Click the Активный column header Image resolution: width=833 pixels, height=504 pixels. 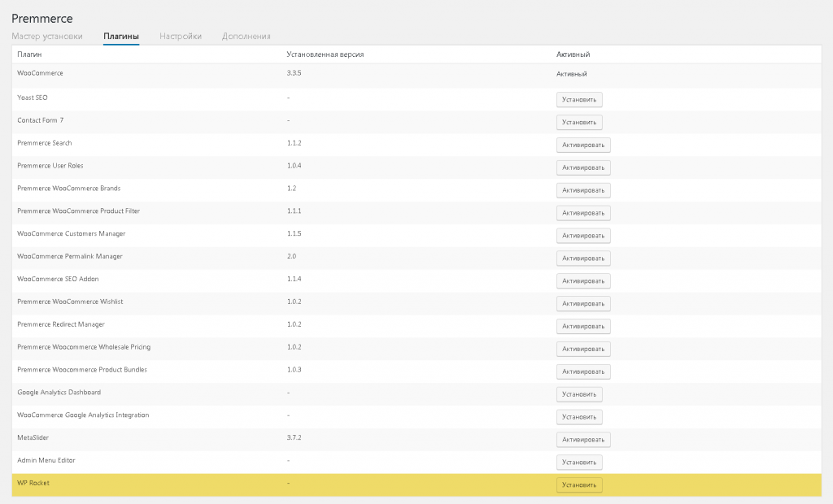573,54
